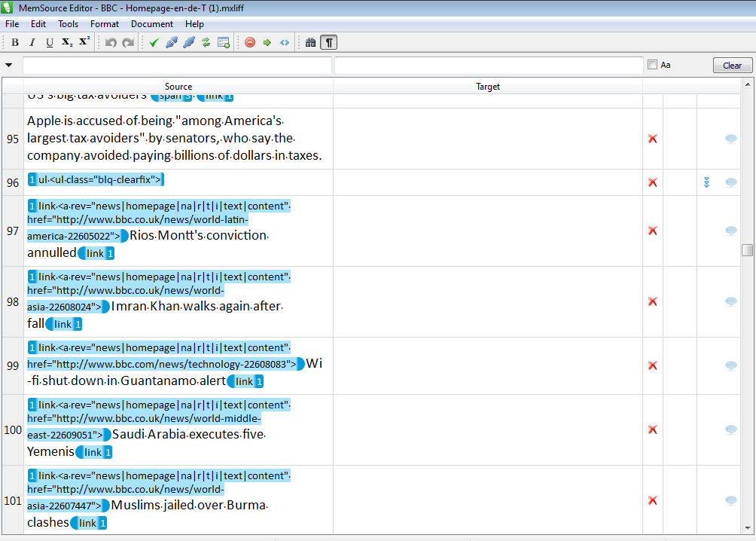Click the vertical scrollbar thumb
756x541 pixels.
tap(747, 250)
